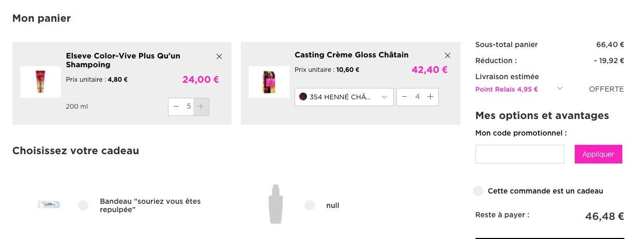
Task: Click the Elseve shampoo product thumbnail
Action: pyautogui.click(x=40, y=82)
